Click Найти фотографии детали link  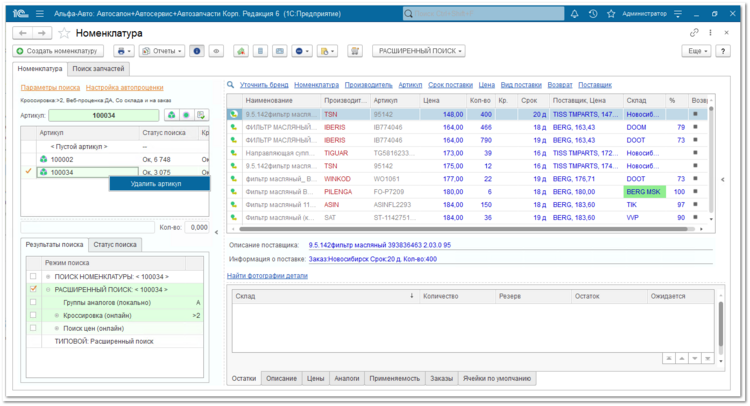pyautogui.click(x=267, y=275)
